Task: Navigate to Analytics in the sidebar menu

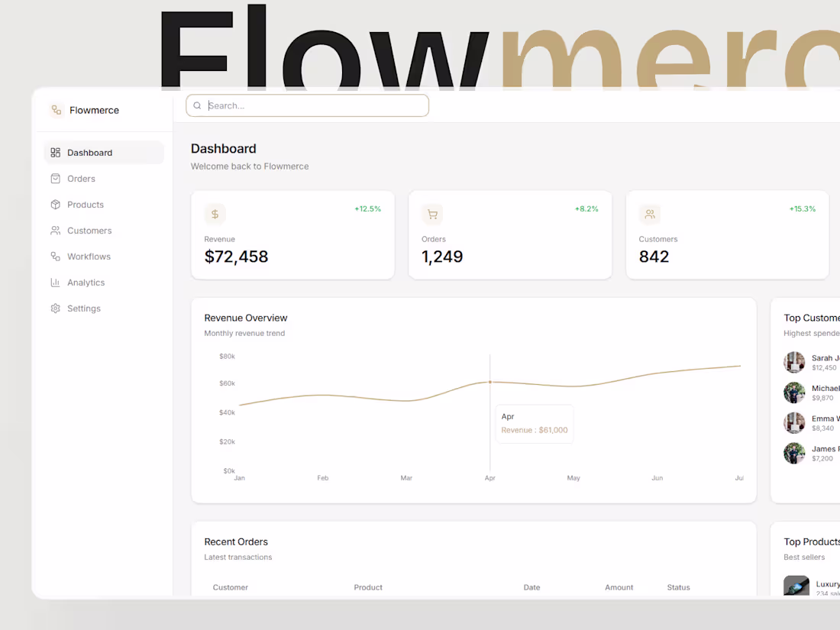Action: (x=86, y=282)
